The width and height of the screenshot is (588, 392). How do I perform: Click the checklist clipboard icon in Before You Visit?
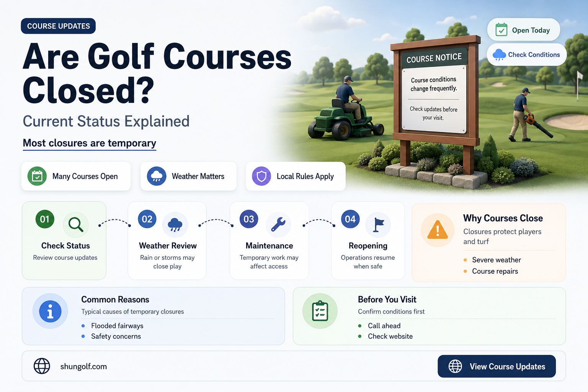pyautogui.click(x=320, y=311)
